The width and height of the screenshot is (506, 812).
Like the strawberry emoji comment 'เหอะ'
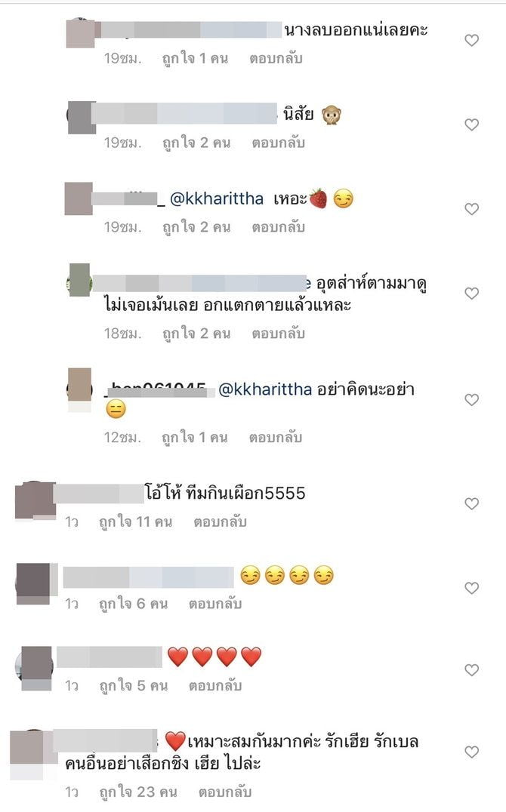pyautogui.click(x=471, y=209)
